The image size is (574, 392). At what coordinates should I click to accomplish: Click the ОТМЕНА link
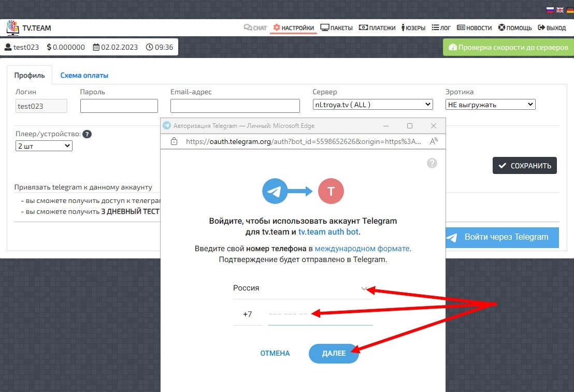[275, 354]
